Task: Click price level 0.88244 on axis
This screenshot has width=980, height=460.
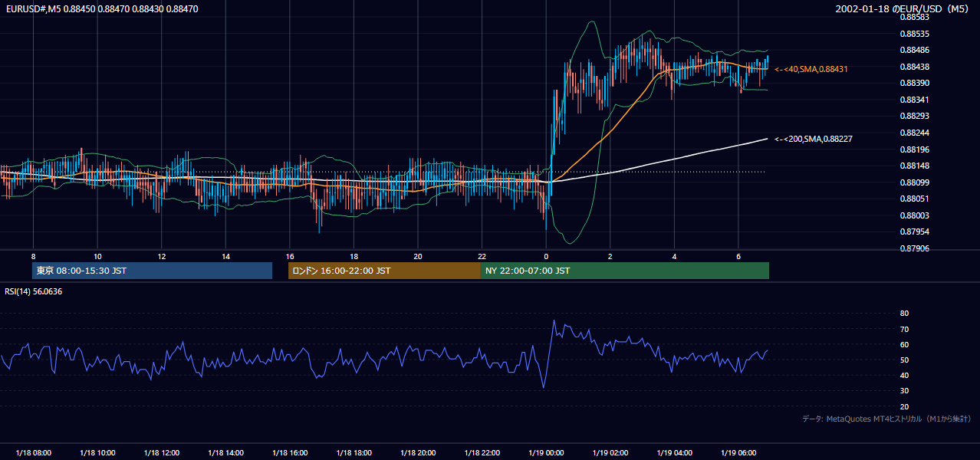Action: click(914, 133)
